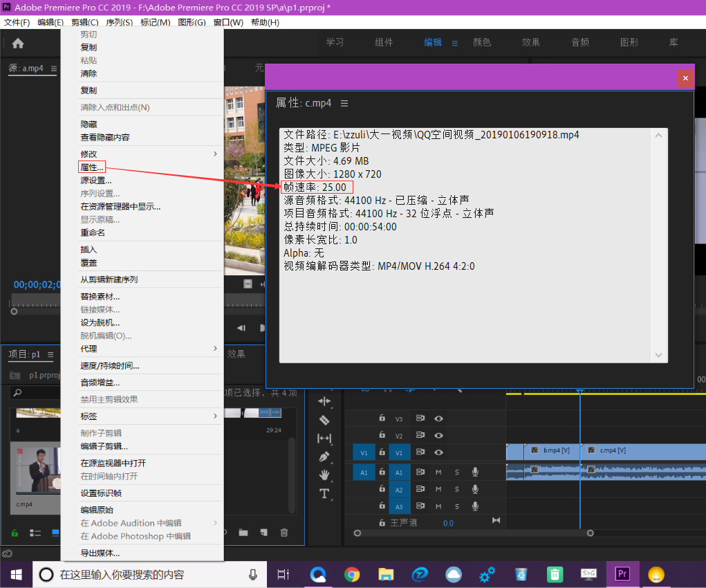Enable voice-over record on A3 track
The width and height of the screenshot is (706, 588).
click(475, 506)
